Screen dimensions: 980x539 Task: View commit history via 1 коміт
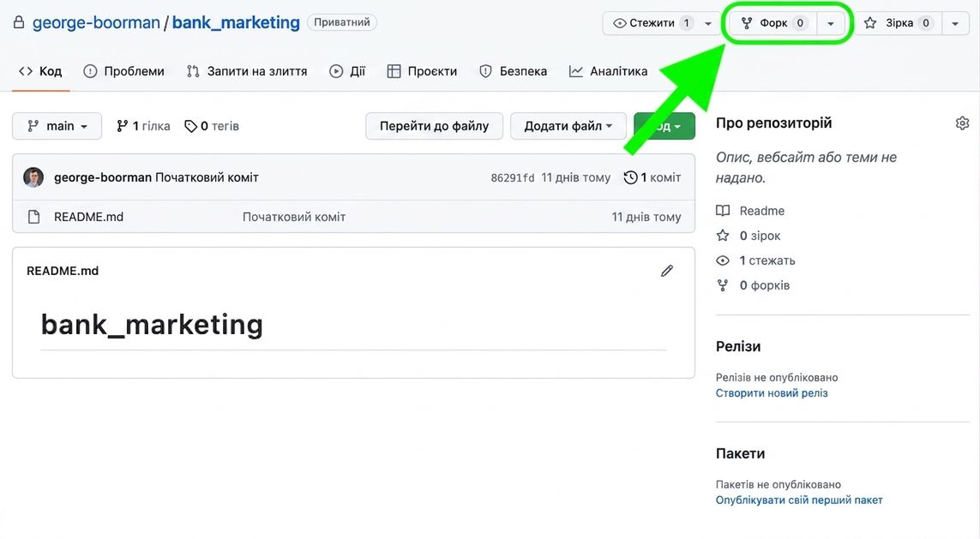click(x=652, y=177)
